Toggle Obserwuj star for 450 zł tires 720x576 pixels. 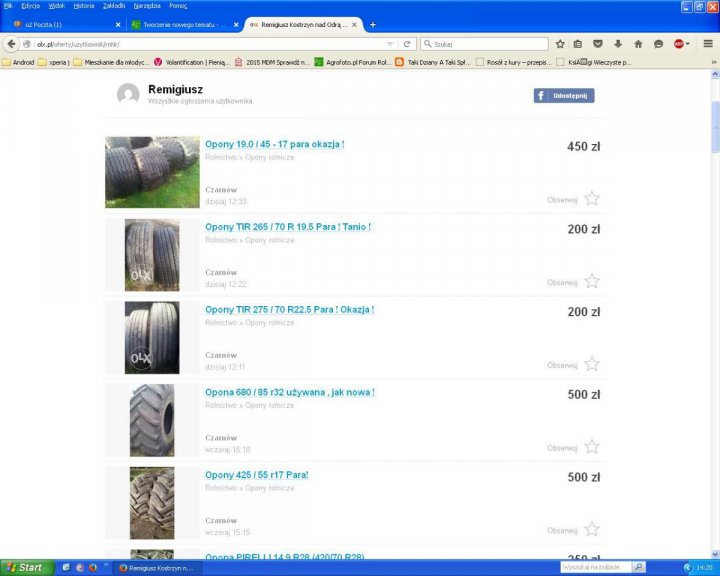592,198
